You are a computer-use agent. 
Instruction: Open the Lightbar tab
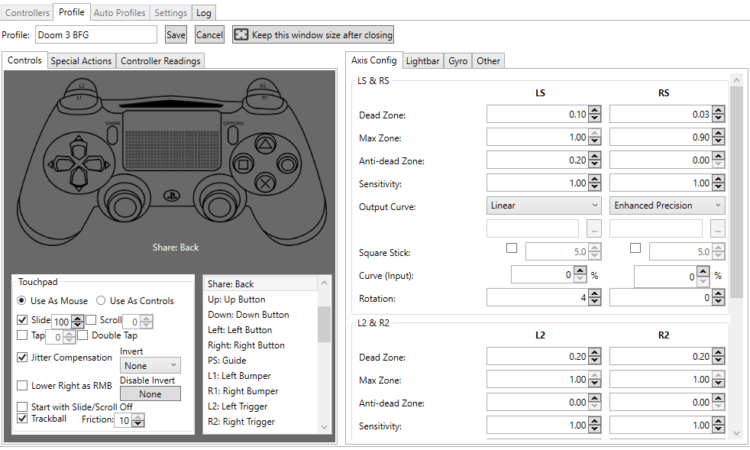tap(422, 61)
